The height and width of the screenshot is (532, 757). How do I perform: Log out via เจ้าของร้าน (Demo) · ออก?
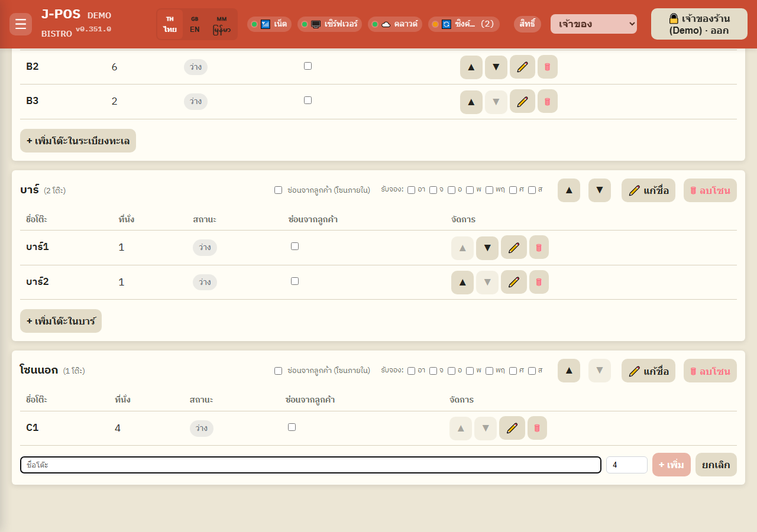tap(699, 24)
